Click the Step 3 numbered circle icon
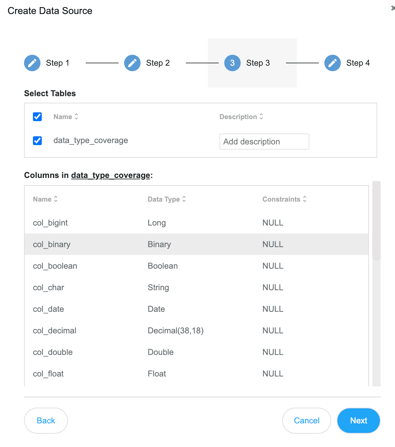This screenshot has width=395, height=447. point(232,63)
